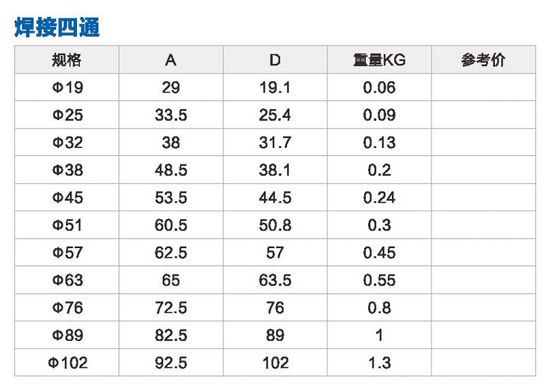Select weight 0.8 in Φ76 row

[x=379, y=307]
